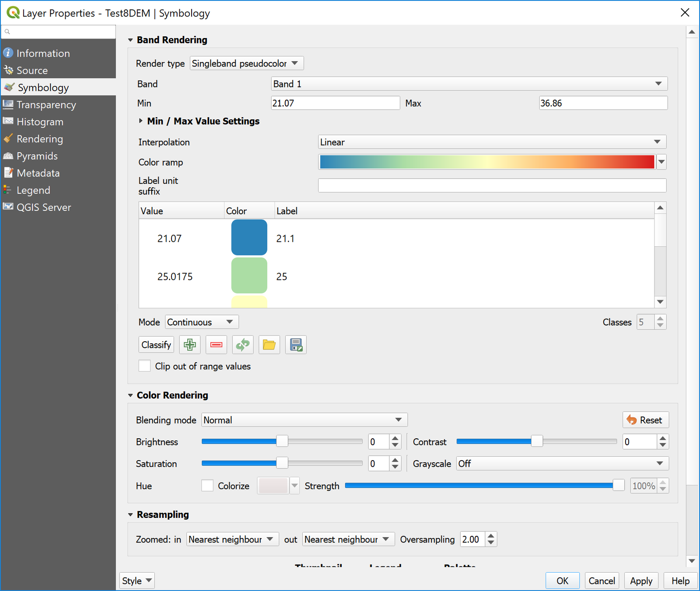Viewport: 700px width, 591px height.
Task: Click the green plus add values icon
Action: [190, 345]
